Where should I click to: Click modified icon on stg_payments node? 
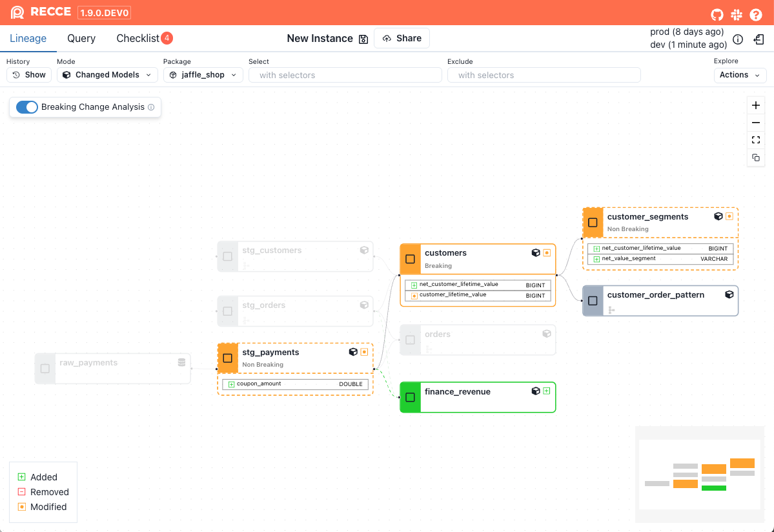click(364, 352)
